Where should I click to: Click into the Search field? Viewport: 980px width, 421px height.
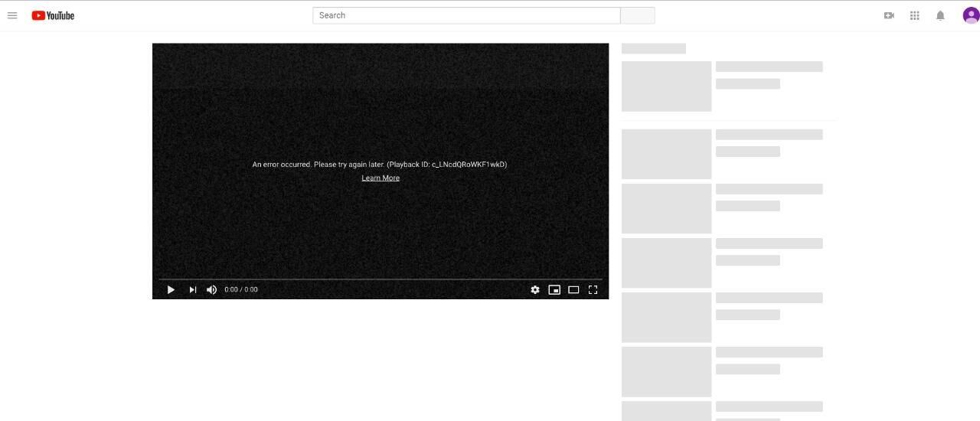point(465,15)
